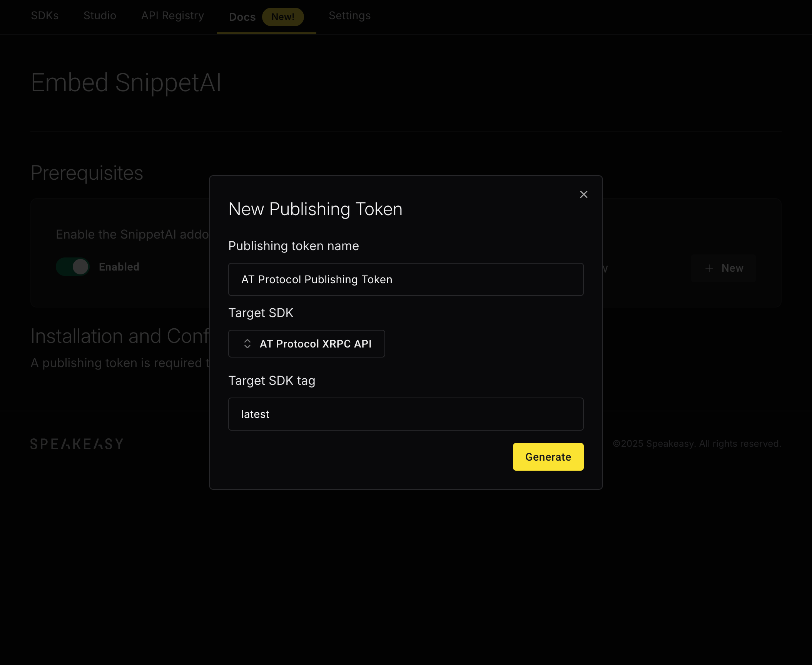
Task: Click the plus icon on the New button
Action: click(709, 268)
